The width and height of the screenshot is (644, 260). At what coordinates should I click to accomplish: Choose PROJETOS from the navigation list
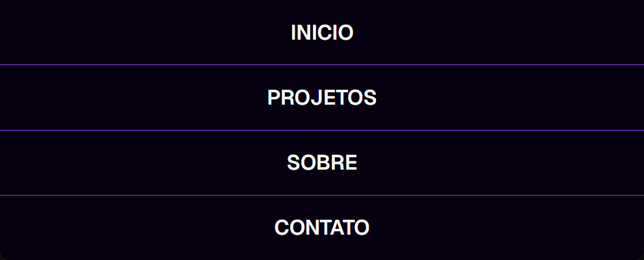[322, 97]
